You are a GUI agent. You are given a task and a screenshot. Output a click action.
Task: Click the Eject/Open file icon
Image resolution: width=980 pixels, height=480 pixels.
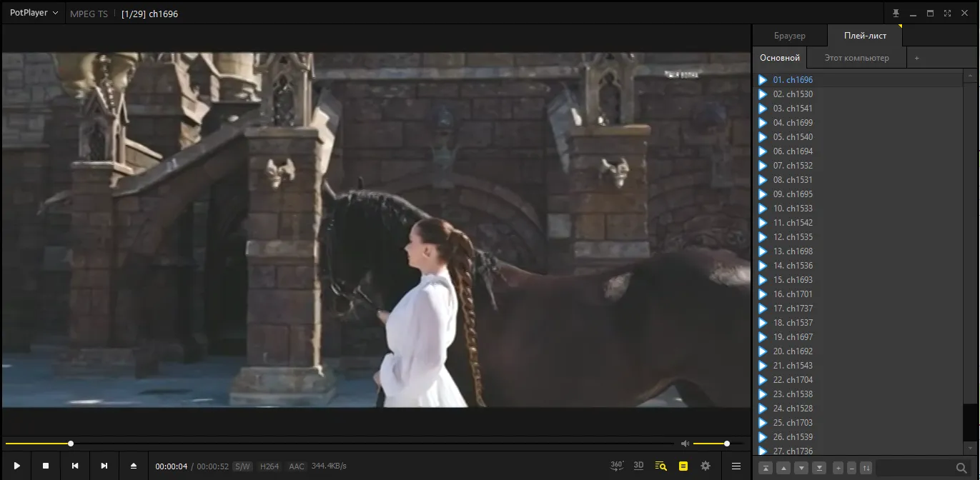coord(133,466)
